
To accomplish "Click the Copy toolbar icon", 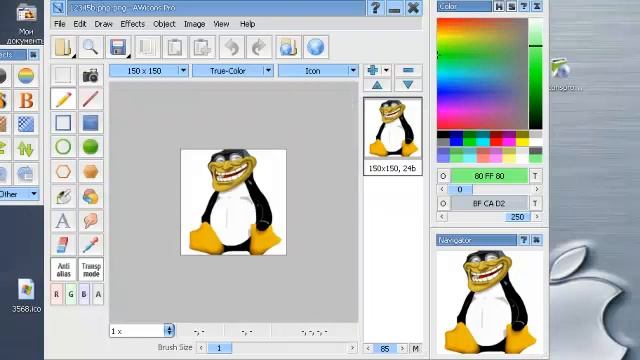I will coord(147,47).
